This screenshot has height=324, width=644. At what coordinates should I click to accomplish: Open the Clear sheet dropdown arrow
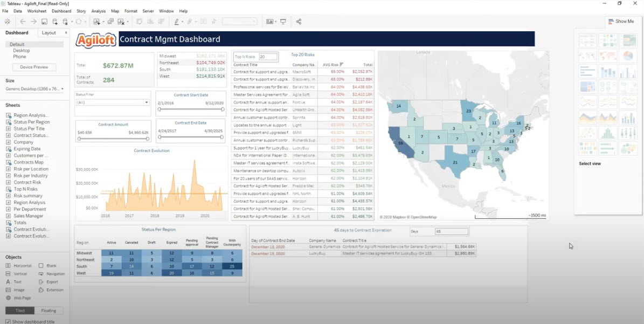[x=127, y=22]
